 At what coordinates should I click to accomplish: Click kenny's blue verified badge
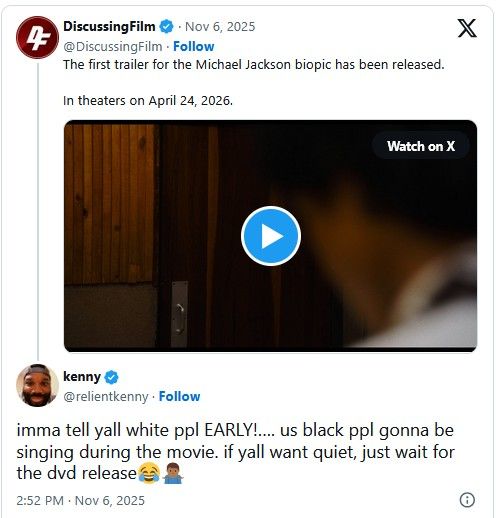111,377
